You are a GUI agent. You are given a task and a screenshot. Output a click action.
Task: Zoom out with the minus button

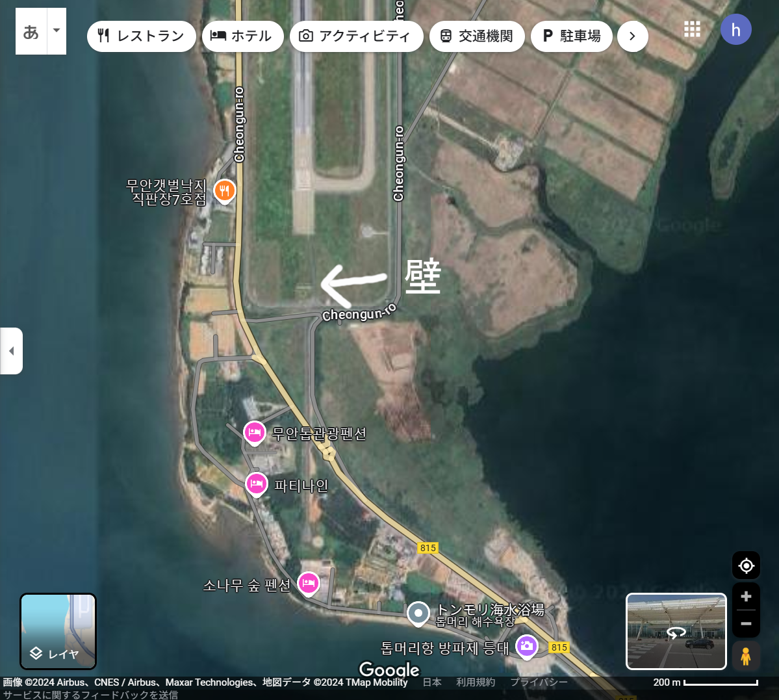746,624
